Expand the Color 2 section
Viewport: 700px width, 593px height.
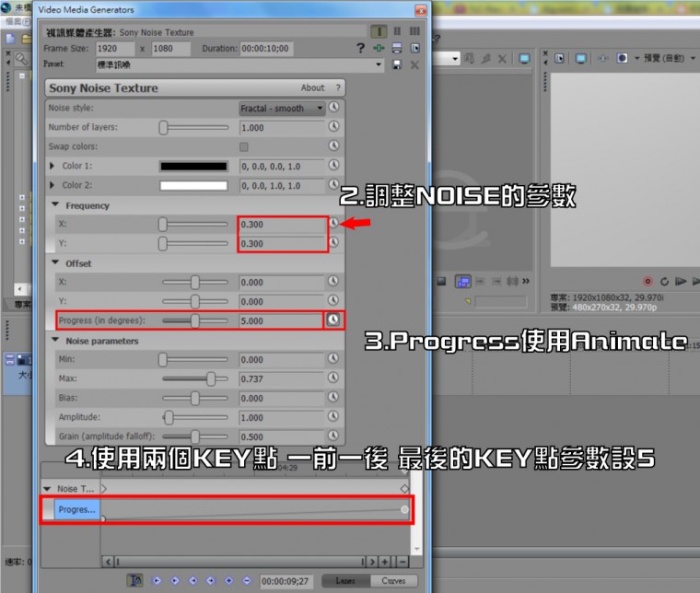click(x=52, y=185)
